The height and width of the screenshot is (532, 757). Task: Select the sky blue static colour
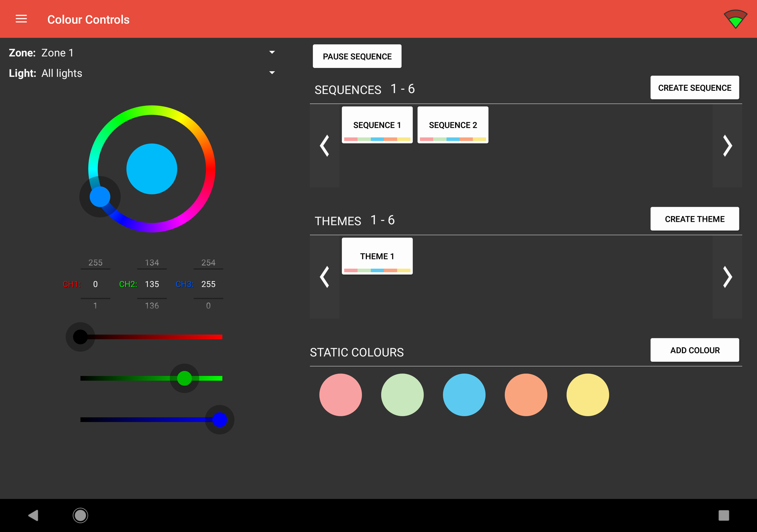point(464,395)
